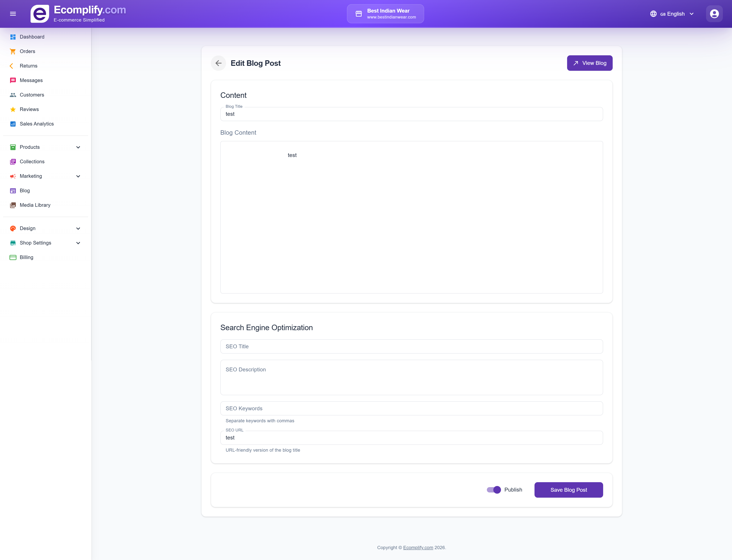732x560 pixels.
Task: Open the Blog sidebar menu item
Action: point(25,191)
